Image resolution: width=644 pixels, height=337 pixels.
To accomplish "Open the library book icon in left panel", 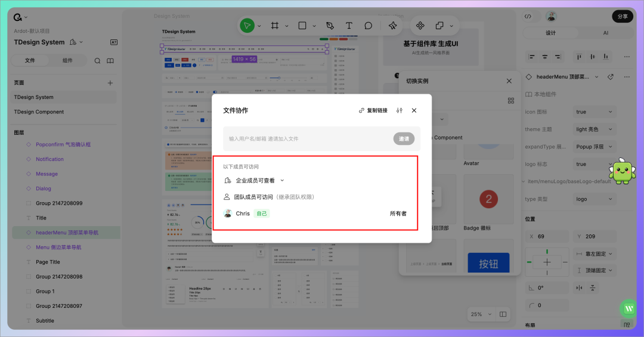I will click(x=110, y=61).
